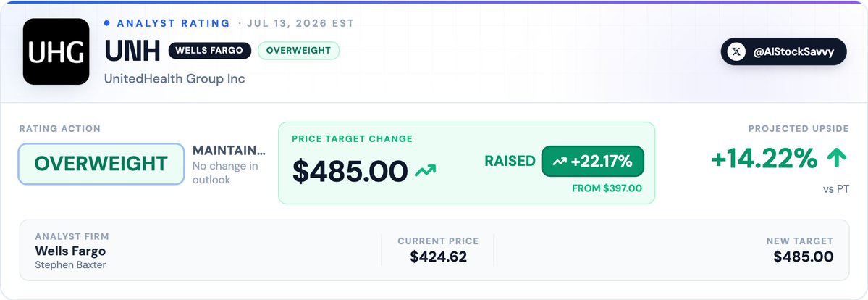Click the trend arrow beside $485.00
The width and height of the screenshot is (868, 300).
point(425,170)
